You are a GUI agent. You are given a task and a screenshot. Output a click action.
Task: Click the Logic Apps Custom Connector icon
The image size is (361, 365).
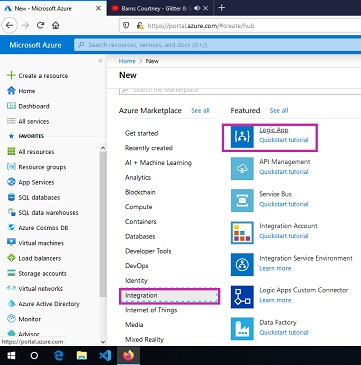click(242, 297)
